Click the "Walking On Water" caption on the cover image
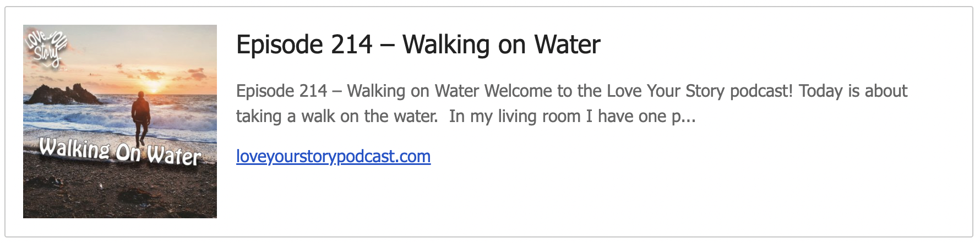The height and width of the screenshot is (243, 980). (x=120, y=152)
